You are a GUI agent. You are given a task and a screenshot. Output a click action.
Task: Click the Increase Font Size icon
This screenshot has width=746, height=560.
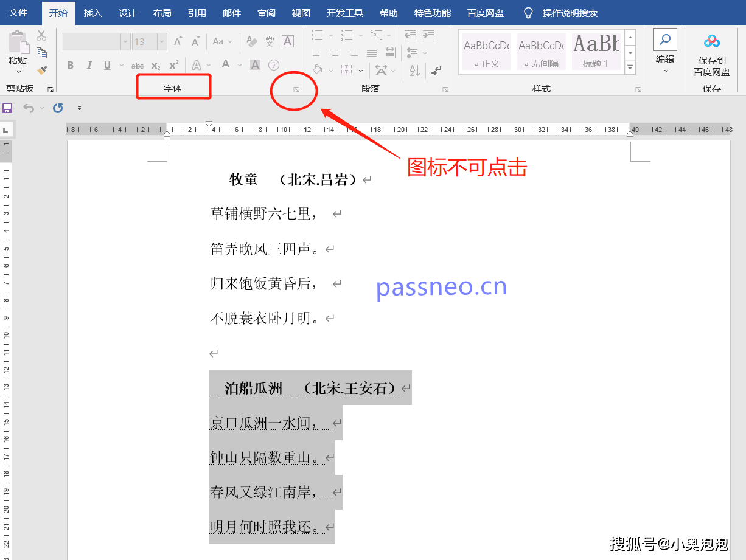(x=178, y=42)
